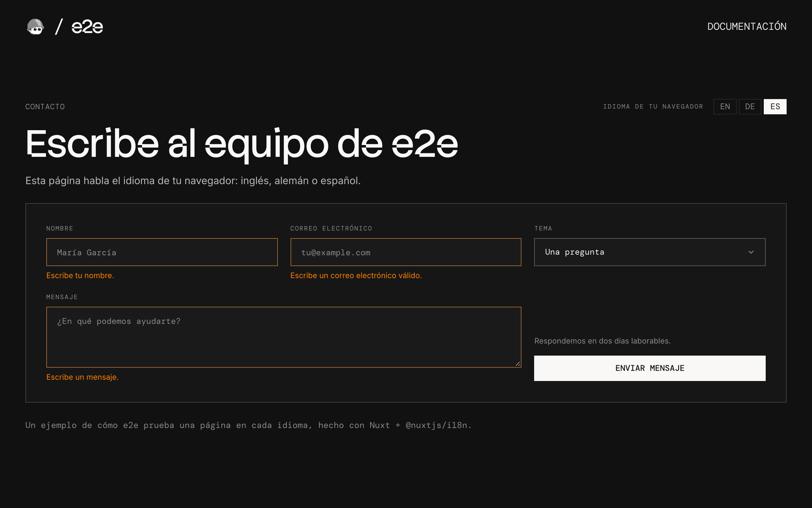Click the 'Escribe un mensaje.' error text
The height and width of the screenshot is (508, 812).
[x=82, y=377]
